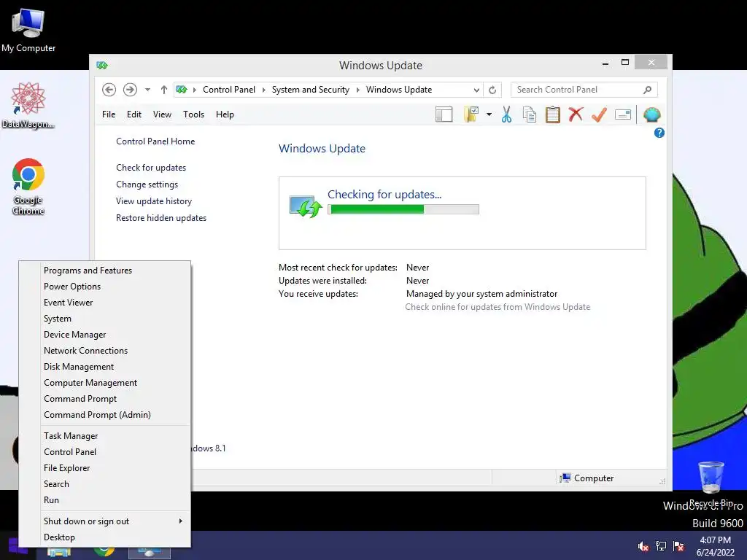
Task: Open the folder options dropdown arrow
Action: click(x=489, y=114)
